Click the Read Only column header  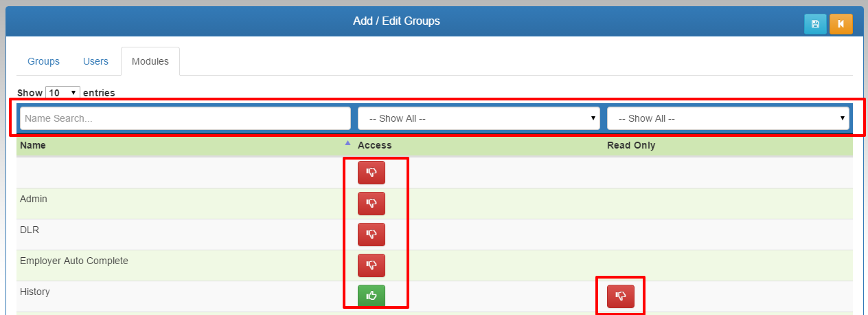point(630,145)
